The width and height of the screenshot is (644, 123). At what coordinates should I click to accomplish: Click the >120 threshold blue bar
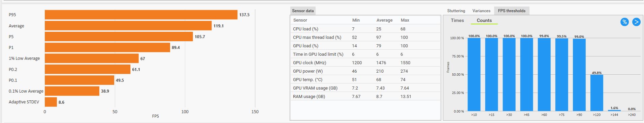(597, 93)
